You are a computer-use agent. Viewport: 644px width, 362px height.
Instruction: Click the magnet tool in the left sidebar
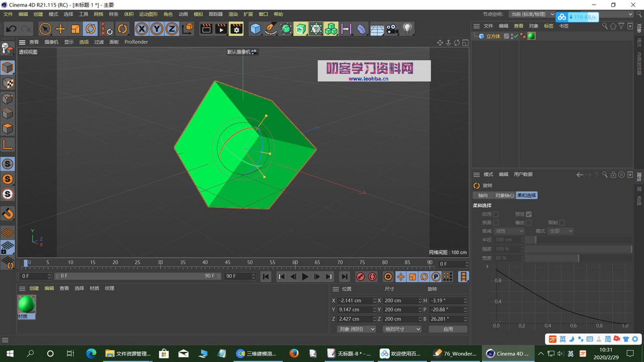8,214
